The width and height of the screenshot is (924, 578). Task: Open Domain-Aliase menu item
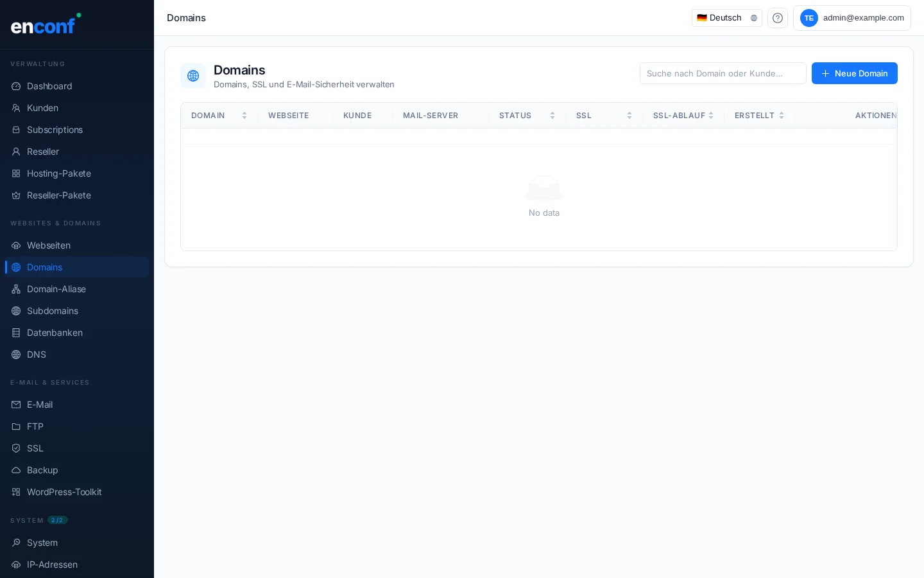click(56, 289)
